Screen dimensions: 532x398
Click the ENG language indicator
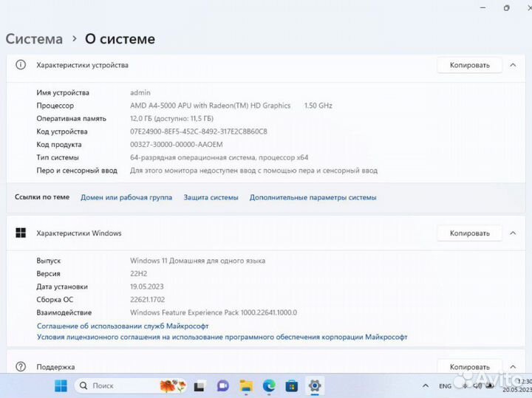[445, 386]
